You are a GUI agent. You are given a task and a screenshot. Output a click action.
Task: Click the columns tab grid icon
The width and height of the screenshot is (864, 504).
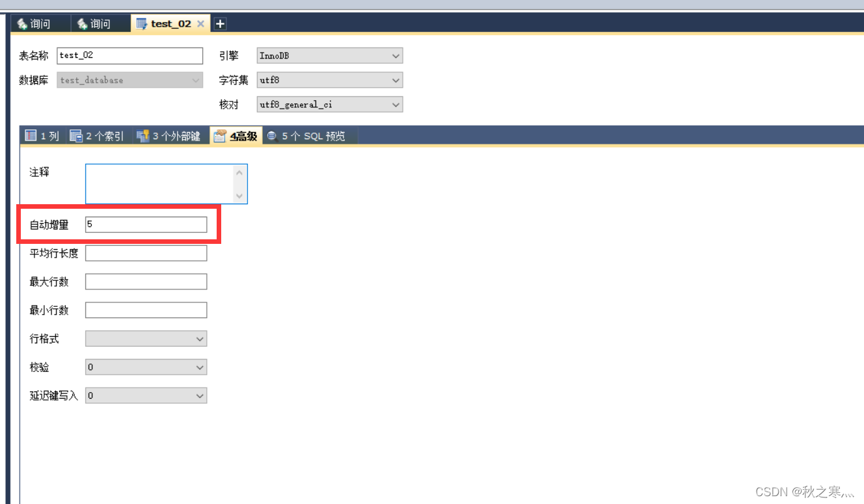[31, 135]
